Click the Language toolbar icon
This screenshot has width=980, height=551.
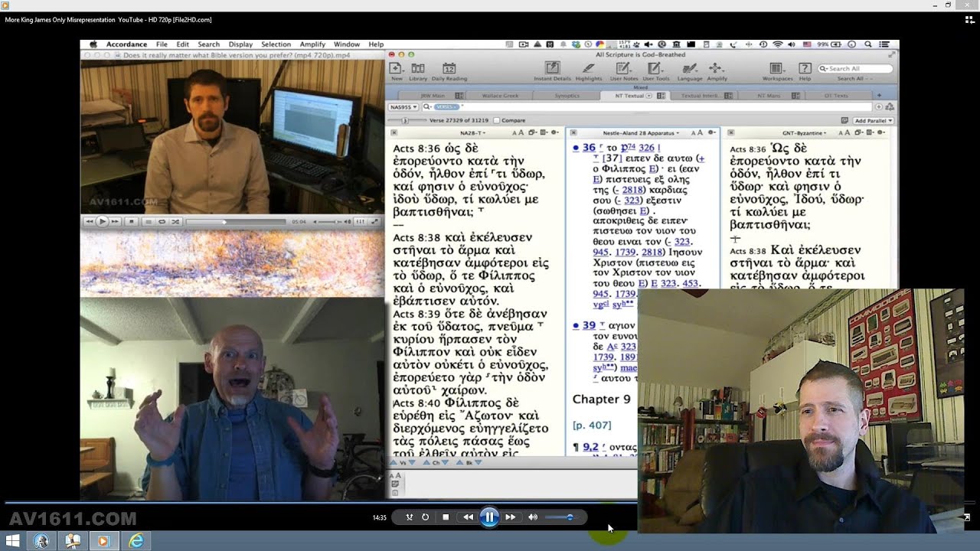tap(690, 68)
